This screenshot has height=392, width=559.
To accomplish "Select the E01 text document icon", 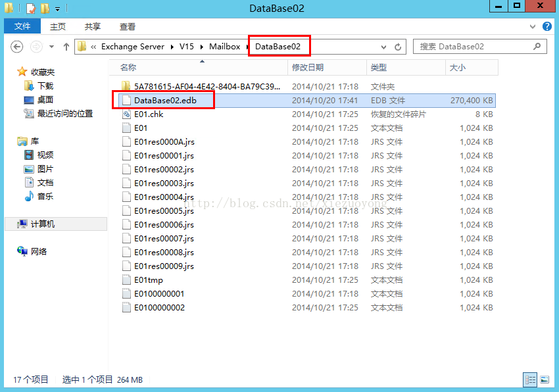I will (x=126, y=128).
